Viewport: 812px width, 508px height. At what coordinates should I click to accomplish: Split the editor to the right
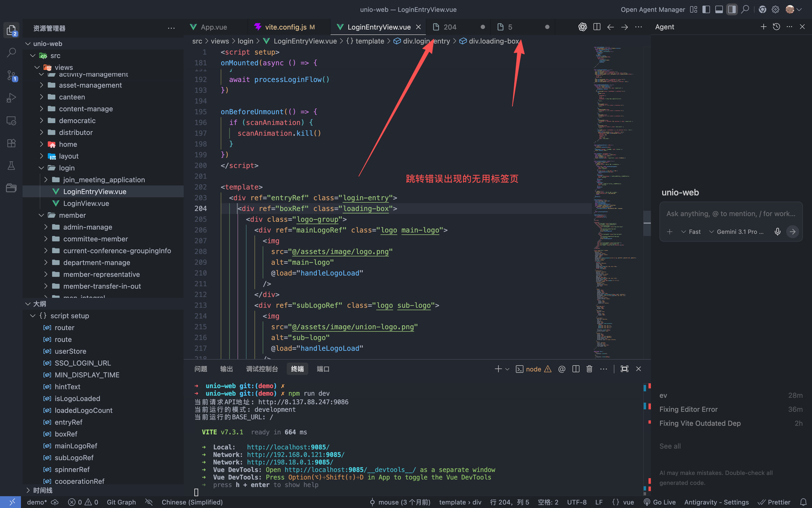(x=597, y=27)
